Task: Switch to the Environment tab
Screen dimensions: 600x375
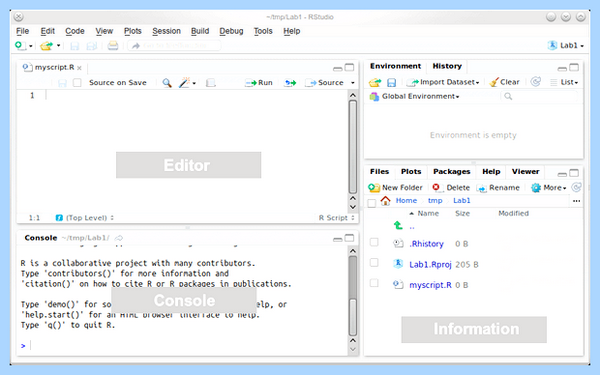Action: (x=395, y=66)
